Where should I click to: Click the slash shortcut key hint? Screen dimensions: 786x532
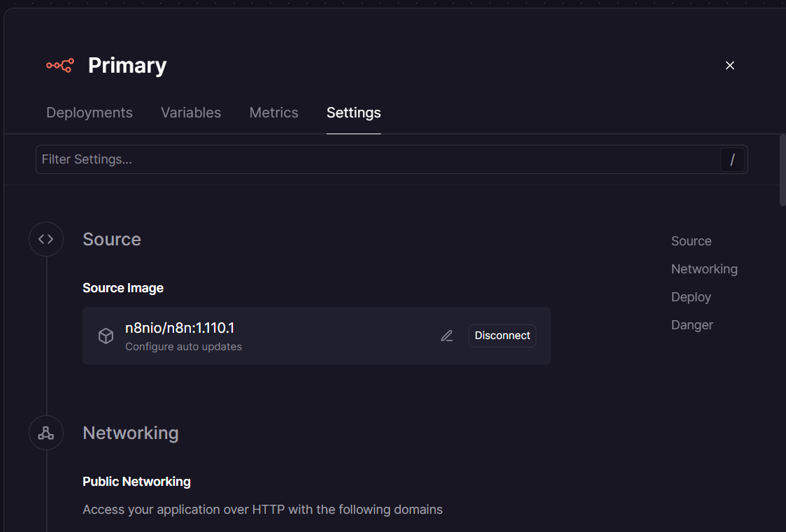[x=732, y=160]
